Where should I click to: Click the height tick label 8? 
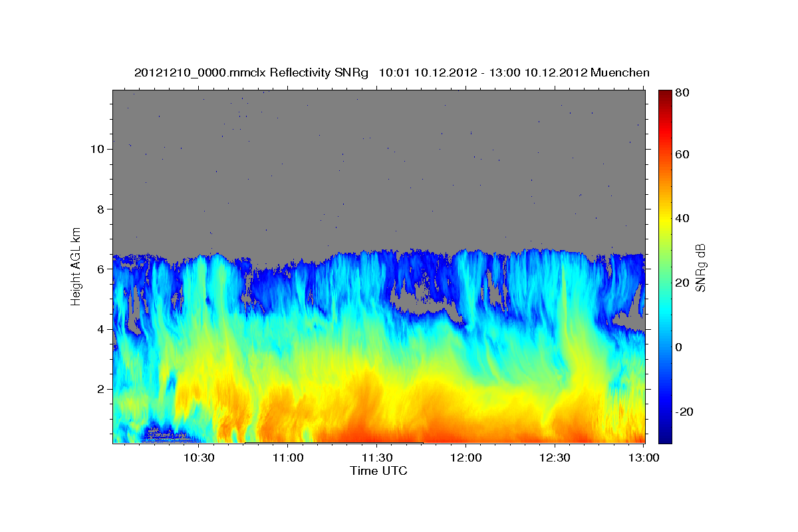101,209
